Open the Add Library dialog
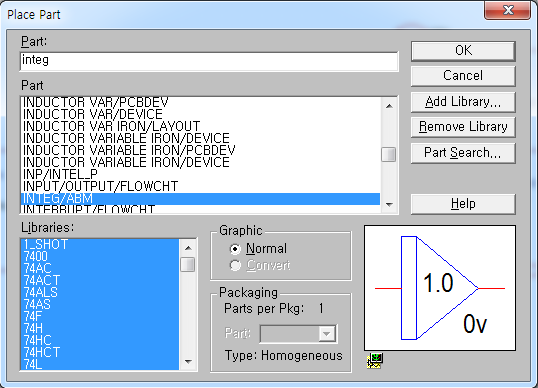 tap(463, 102)
